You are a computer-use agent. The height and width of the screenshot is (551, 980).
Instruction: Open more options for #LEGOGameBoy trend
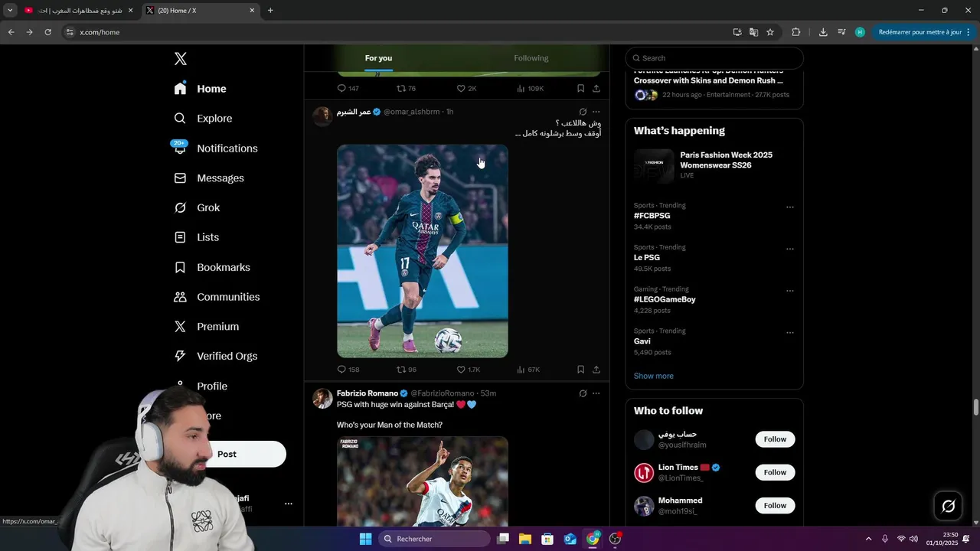point(790,292)
